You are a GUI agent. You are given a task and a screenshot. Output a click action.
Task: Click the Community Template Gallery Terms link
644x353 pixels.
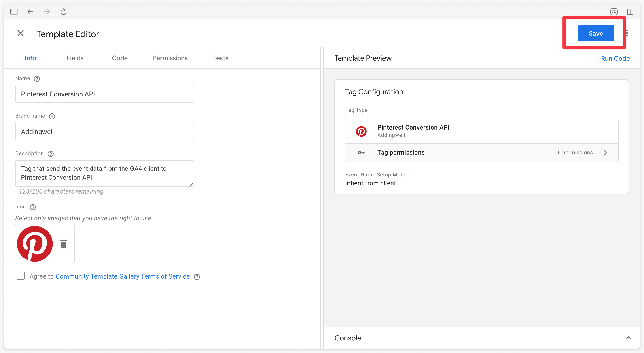tap(123, 276)
